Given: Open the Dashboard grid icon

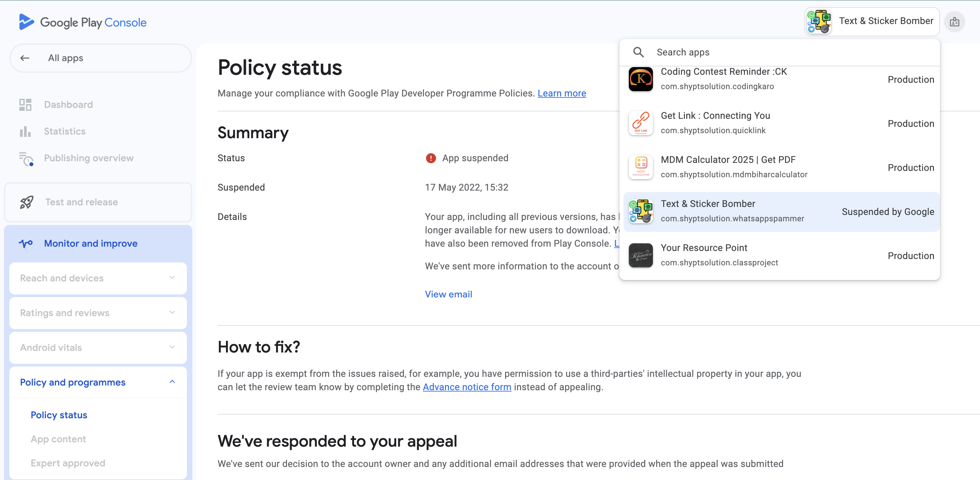Looking at the screenshot, I should coord(25,104).
